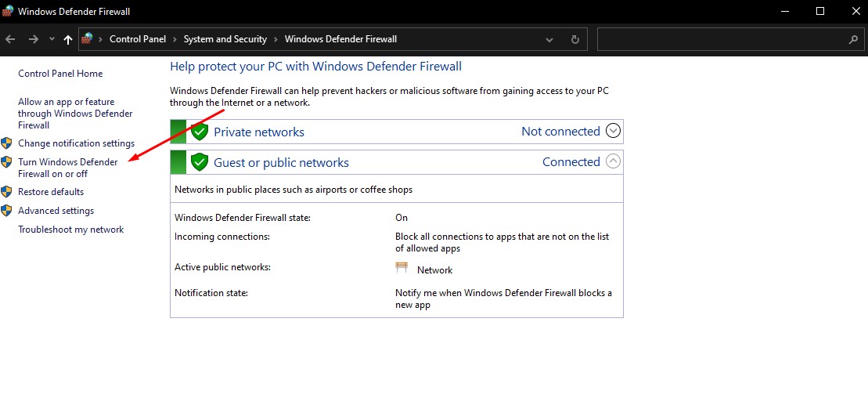This screenshot has width=868, height=416.
Task: Open the address bar history dropdown
Action: (549, 39)
